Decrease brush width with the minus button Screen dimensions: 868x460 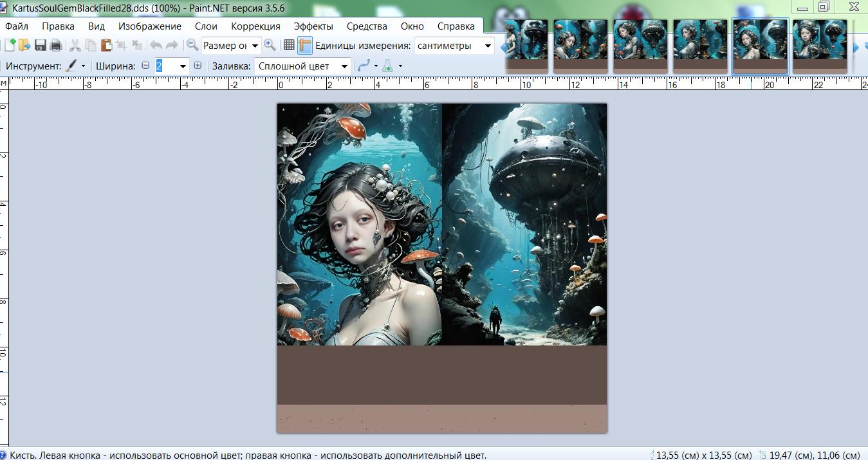[145, 66]
